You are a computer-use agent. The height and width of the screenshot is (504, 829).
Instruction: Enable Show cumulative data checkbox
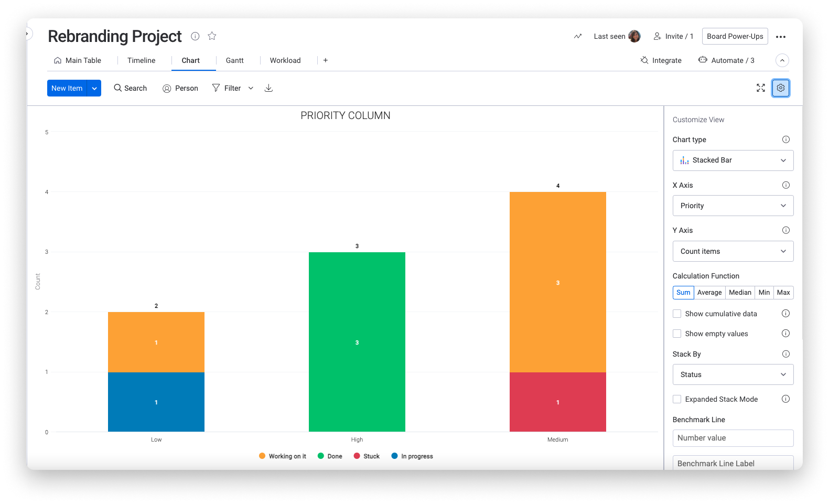677,314
